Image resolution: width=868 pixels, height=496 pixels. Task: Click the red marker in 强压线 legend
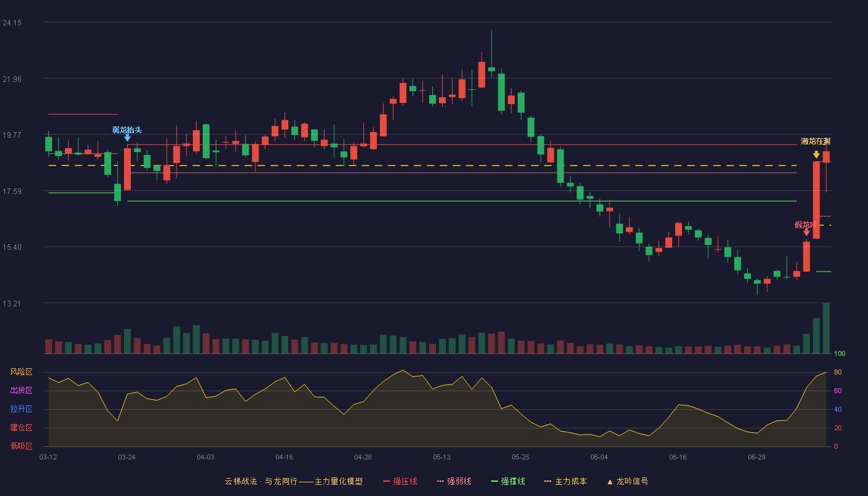pyautogui.click(x=386, y=481)
